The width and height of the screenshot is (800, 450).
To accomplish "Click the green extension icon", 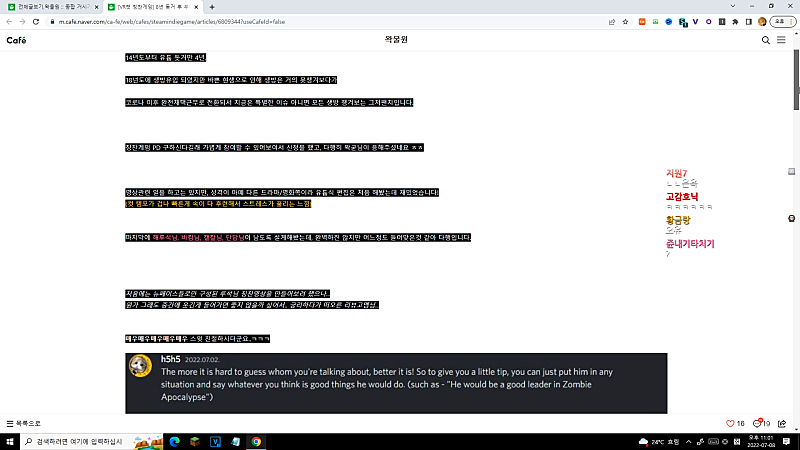I will pyautogui.click(x=655, y=22).
